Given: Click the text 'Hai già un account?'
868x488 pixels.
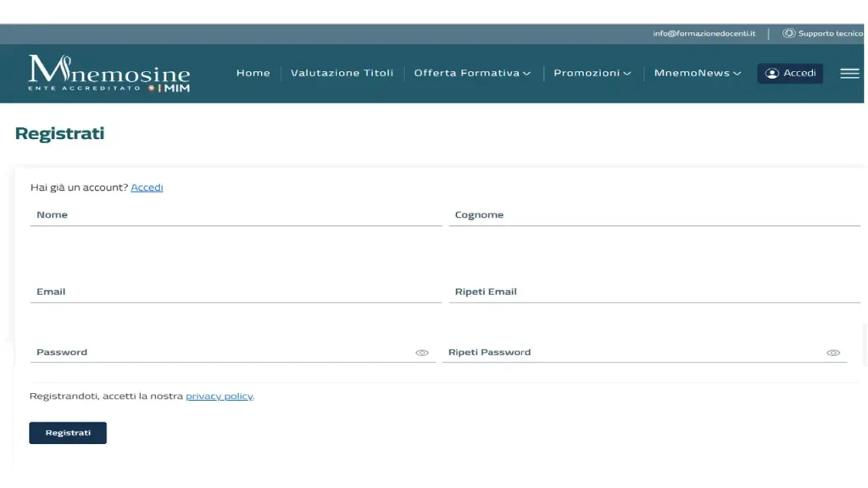Looking at the screenshot, I should coord(79,187).
